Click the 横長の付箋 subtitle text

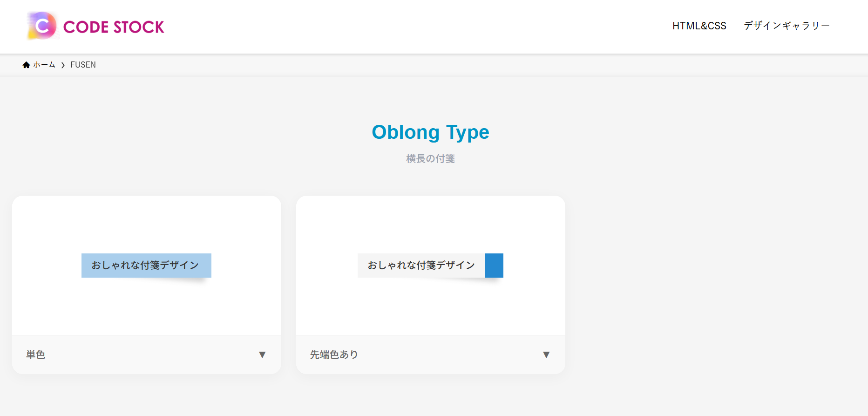pyautogui.click(x=430, y=159)
